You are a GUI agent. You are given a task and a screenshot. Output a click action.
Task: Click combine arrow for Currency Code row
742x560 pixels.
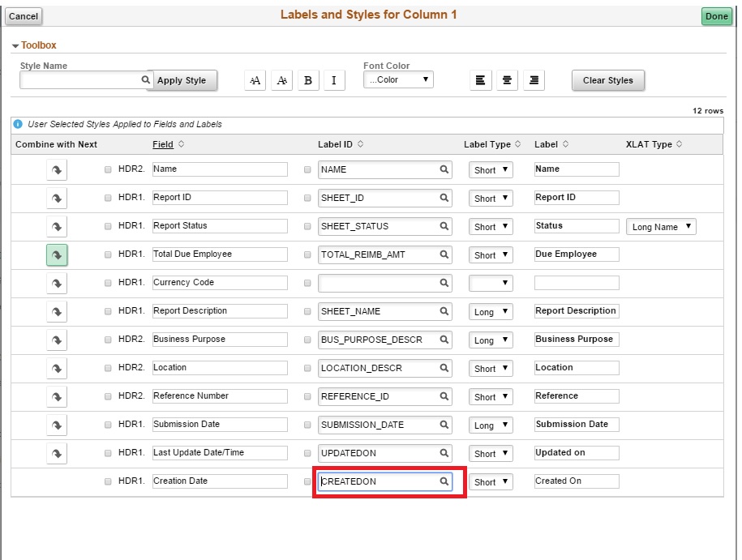(x=57, y=284)
